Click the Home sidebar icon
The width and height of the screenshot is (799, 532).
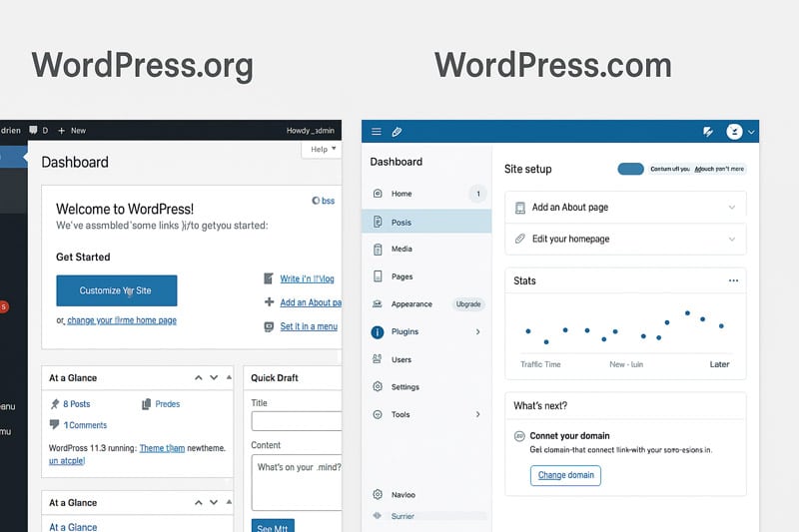pos(378,194)
